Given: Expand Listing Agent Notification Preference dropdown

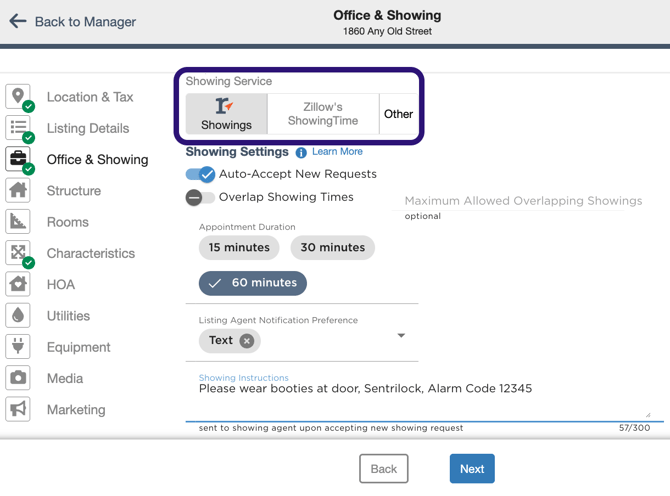Looking at the screenshot, I should [401, 336].
